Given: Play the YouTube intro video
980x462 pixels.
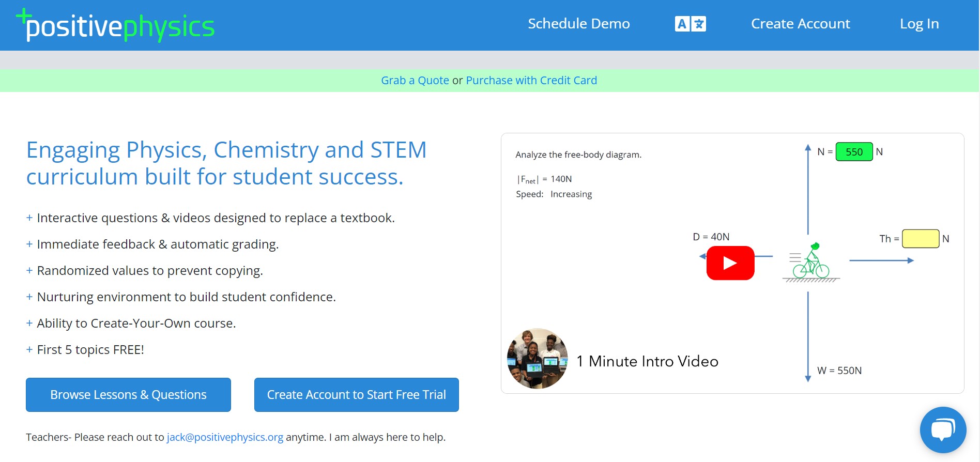Looking at the screenshot, I should (730, 263).
